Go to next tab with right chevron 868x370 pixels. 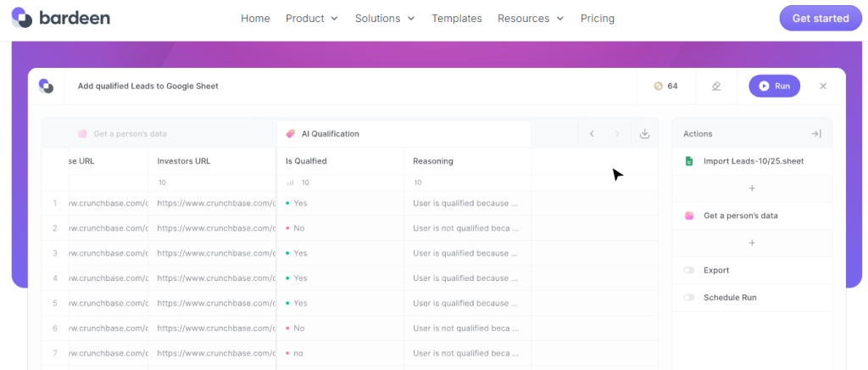click(617, 133)
